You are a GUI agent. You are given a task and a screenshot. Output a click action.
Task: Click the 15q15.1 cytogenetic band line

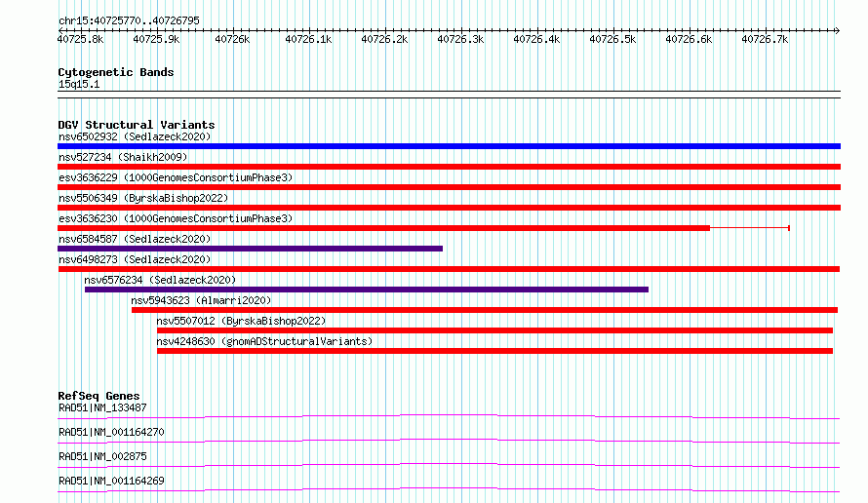(x=449, y=95)
